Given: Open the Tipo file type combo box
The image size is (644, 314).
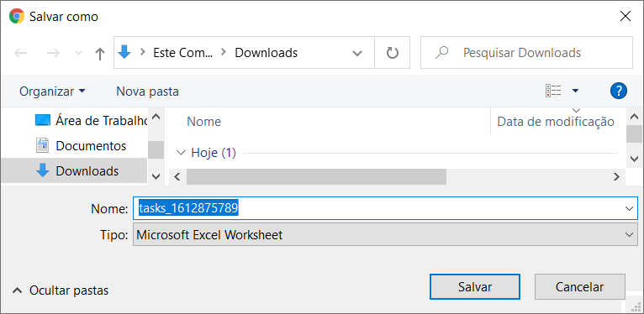Looking at the screenshot, I should click(385, 235).
